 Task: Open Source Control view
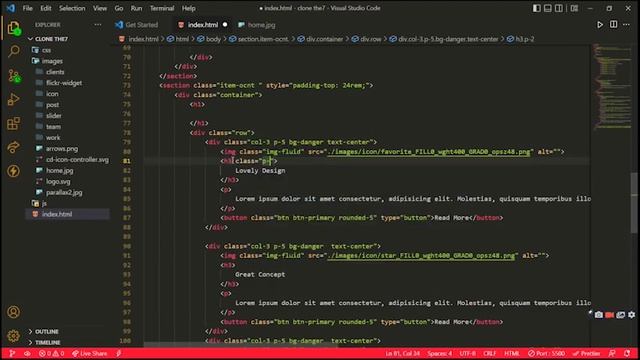point(13,76)
